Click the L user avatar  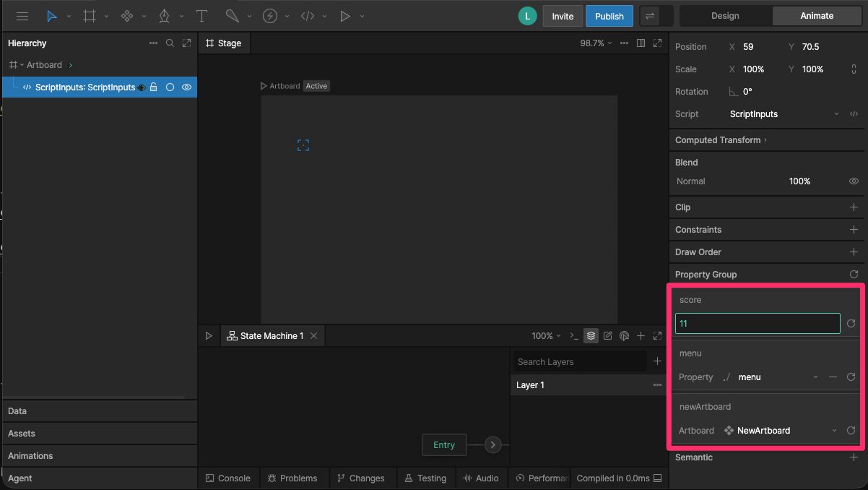point(528,16)
